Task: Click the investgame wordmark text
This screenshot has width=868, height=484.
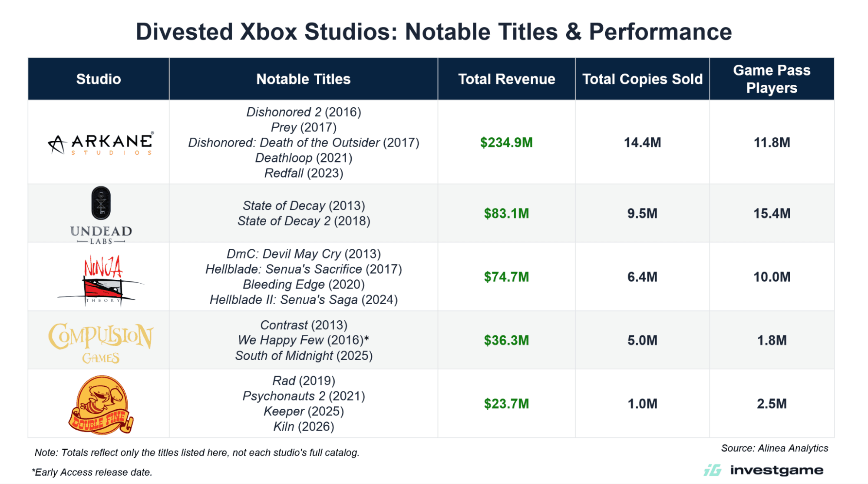Action: [777, 470]
